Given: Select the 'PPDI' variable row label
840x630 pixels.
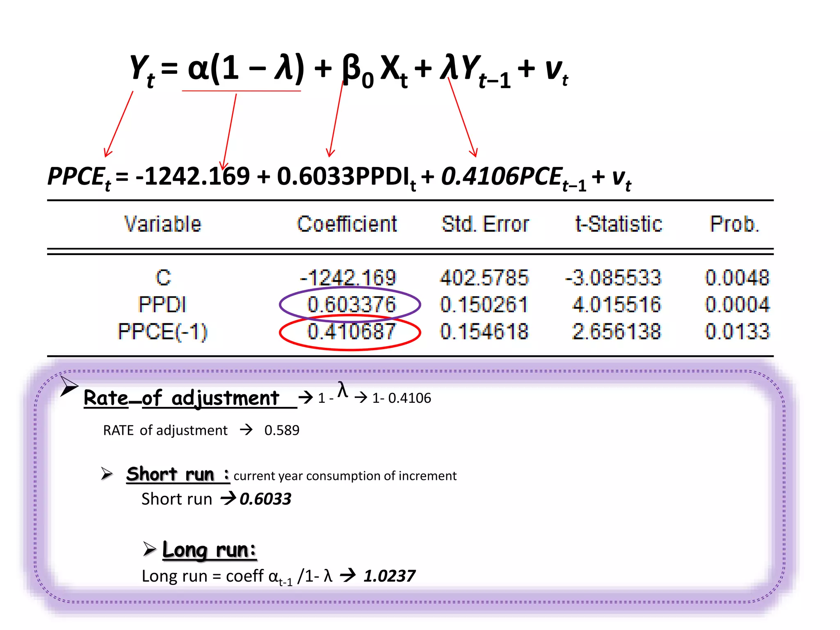Looking at the screenshot, I should pos(162,305).
